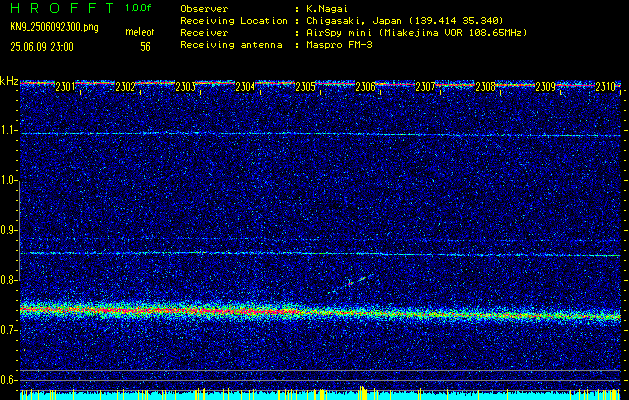Click the kHz axis unit label

(x=9, y=81)
